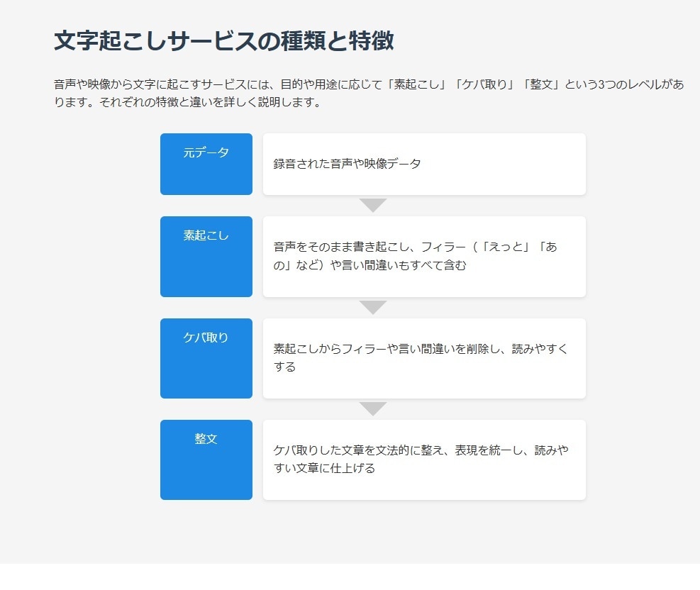Image resolution: width=700 pixels, height=590 pixels.
Task: Click the blue ケバ取り label box
Action: (206, 358)
